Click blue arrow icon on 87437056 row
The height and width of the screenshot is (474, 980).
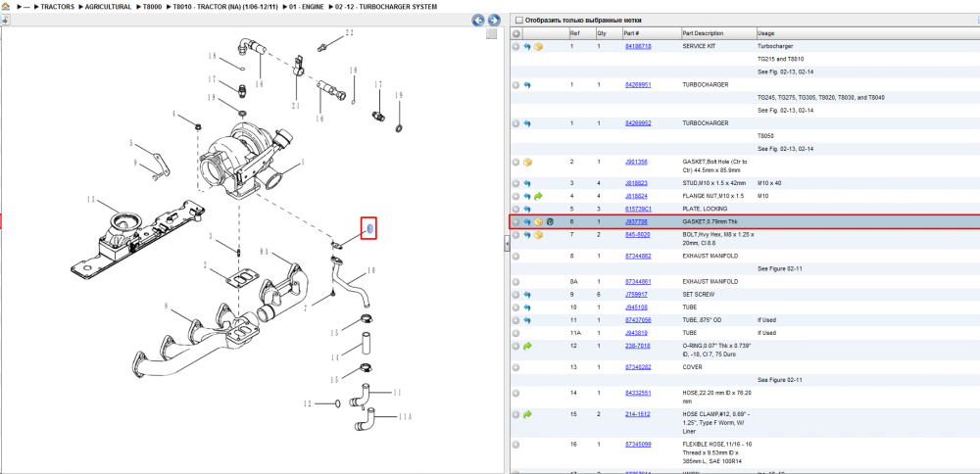pyautogui.click(x=527, y=320)
